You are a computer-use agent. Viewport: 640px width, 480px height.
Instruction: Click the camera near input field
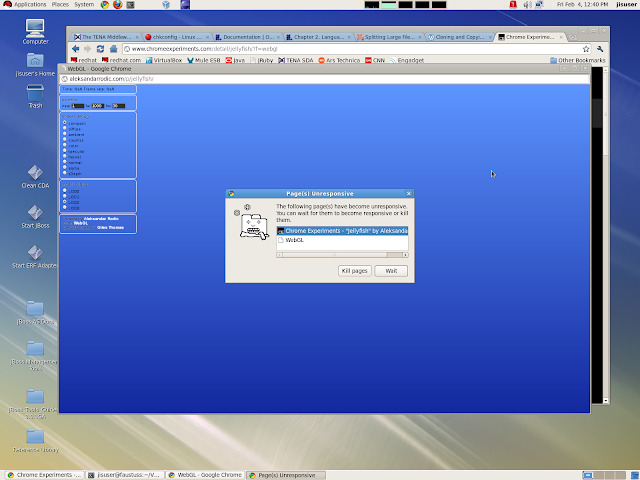click(x=78, y=106)
